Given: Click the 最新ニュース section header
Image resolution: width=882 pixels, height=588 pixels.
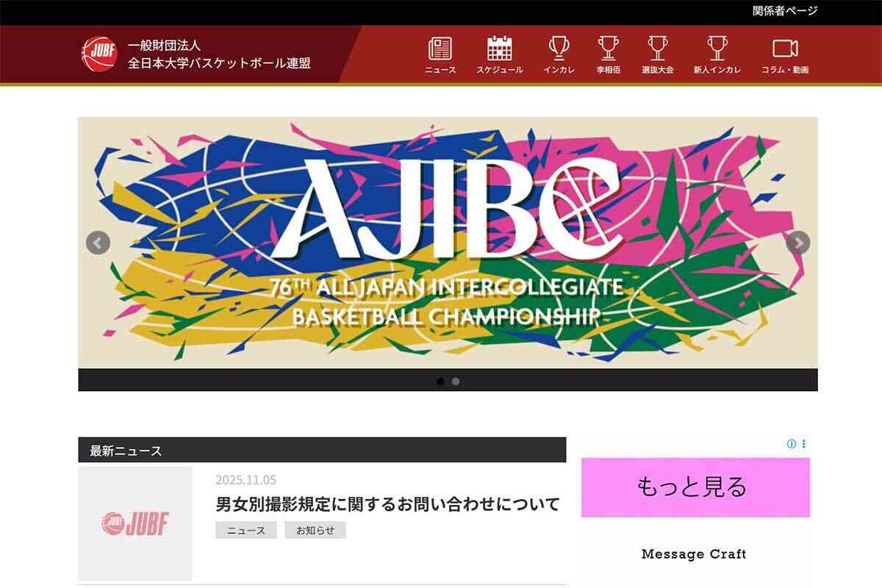Looking at the screenshot, I should 322,451.
